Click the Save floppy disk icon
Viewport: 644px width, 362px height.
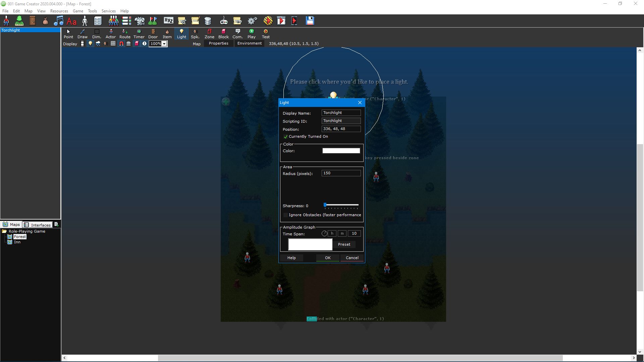click(310, 21)
